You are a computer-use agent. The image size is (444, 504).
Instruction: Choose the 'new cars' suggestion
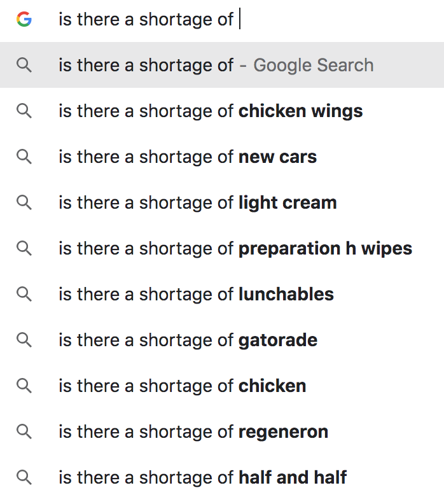pos(188,157)
